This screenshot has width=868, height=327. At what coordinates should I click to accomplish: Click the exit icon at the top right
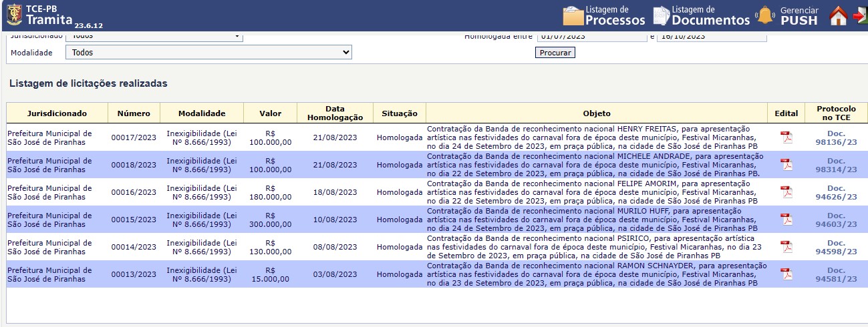(x=860, y=15)
